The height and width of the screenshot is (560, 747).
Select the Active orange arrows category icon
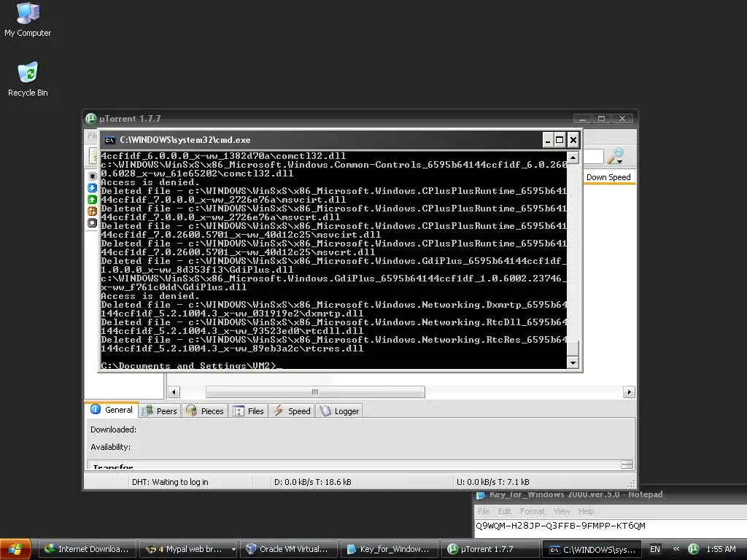click(x=93, y=211)
